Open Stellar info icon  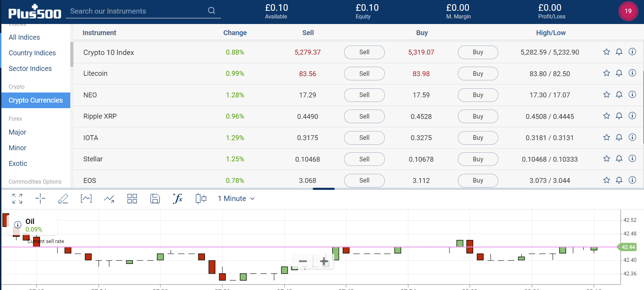pyautogui.click(x=632, y=159)
